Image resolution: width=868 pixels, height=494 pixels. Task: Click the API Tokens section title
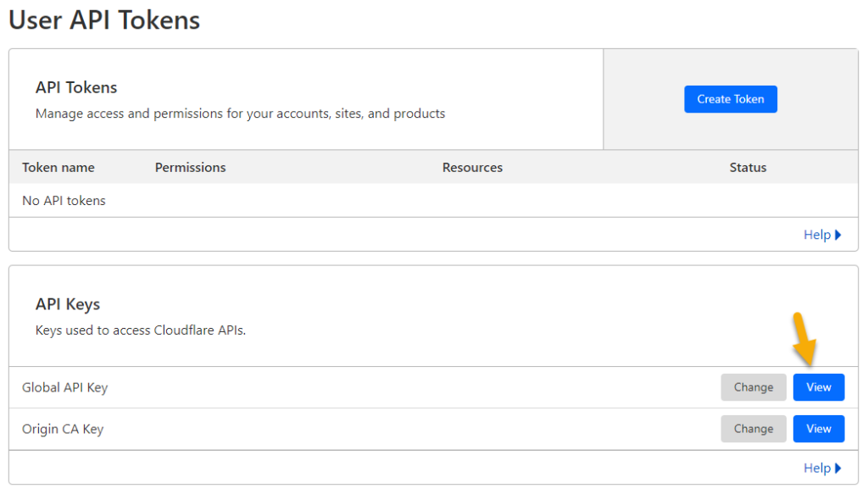pos(76,87)
